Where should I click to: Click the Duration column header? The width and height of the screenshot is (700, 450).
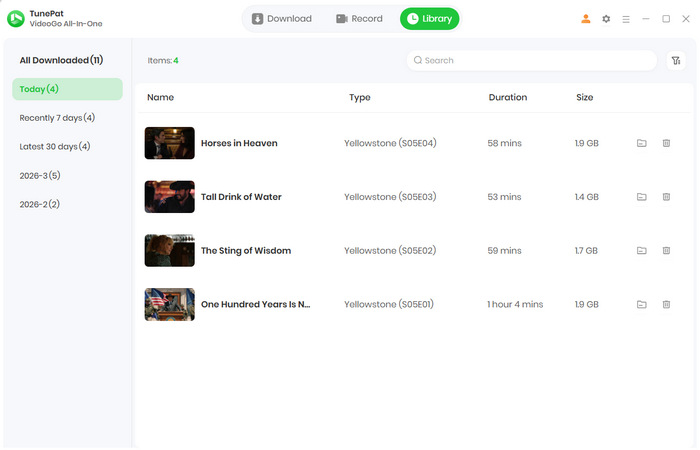tap(508, 97)
